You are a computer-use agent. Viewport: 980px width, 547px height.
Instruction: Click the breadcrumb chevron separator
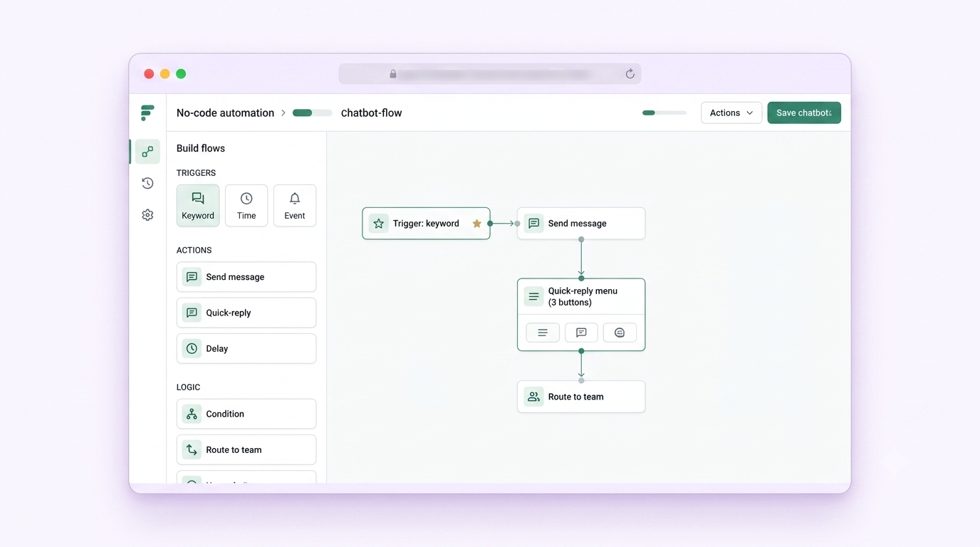coord(283,113)
